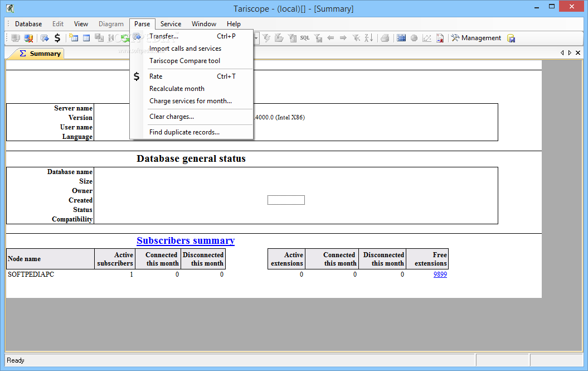The width and height of the screenshot is (588, 371).
Task: Click the Rate dollar sign toolbar icon
Action: pyautogui.click(x=57, y=38)
